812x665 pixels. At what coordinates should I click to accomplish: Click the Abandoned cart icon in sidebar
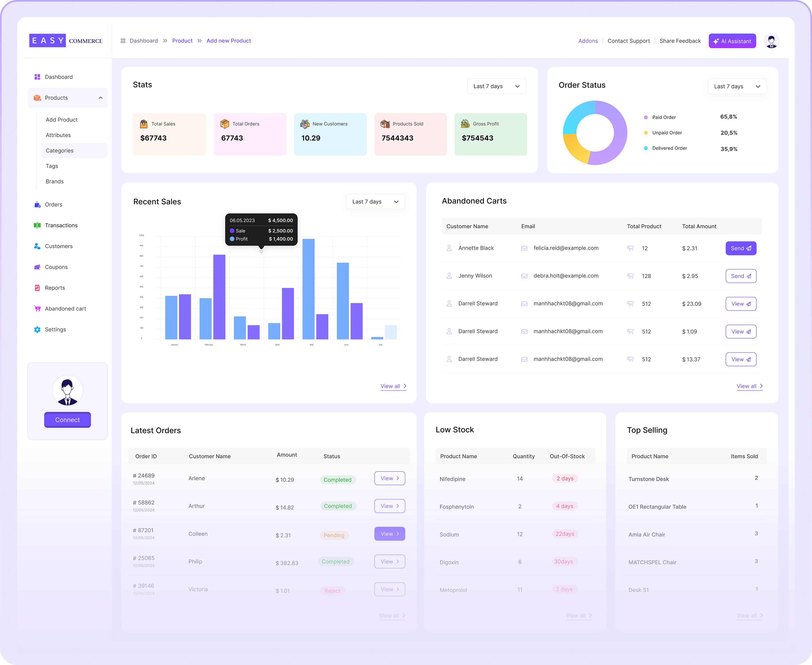(37, 309)
